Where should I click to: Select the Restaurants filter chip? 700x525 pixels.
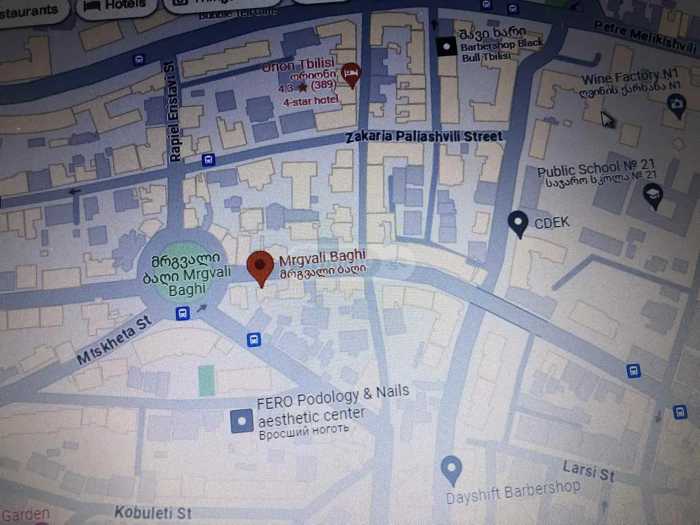(31, 11)
